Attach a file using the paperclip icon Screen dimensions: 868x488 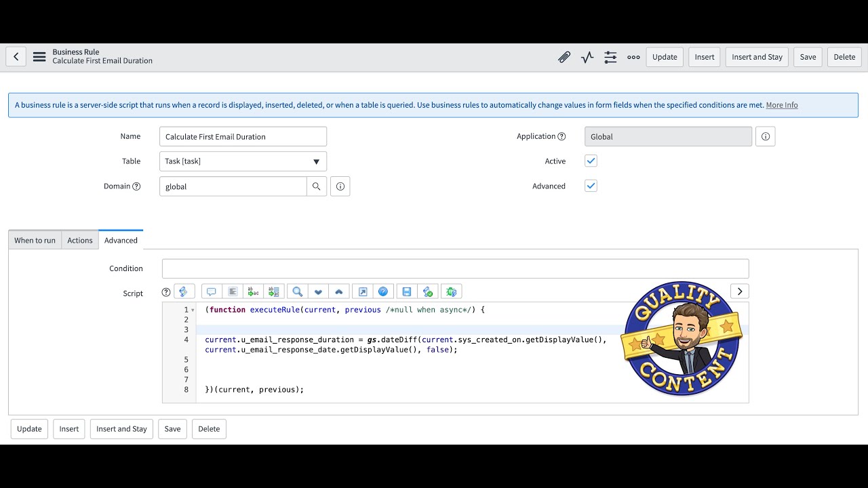click(x=564, y=57)
